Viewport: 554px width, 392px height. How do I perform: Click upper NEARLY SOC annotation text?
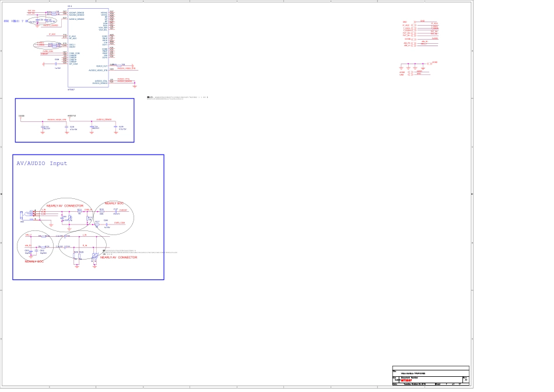114,204
